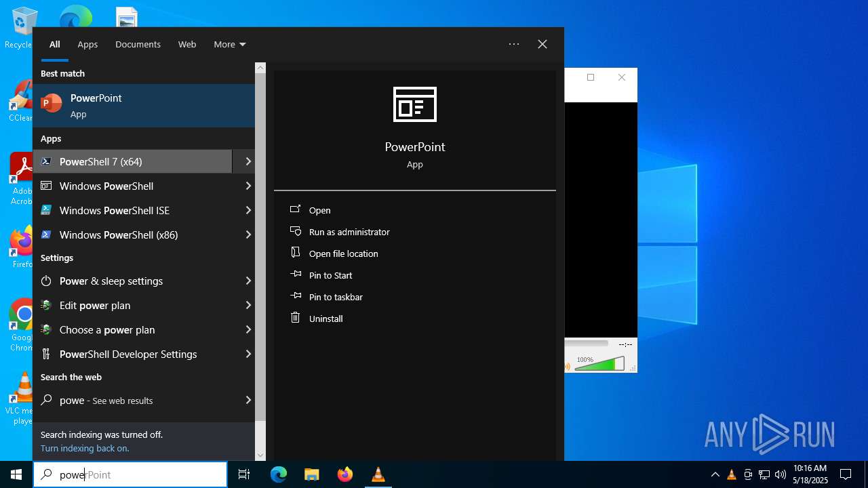Open PowerPoint best match result
Image resolution: width=868 pixels, height=488 pixels.
tap(144, 106)
